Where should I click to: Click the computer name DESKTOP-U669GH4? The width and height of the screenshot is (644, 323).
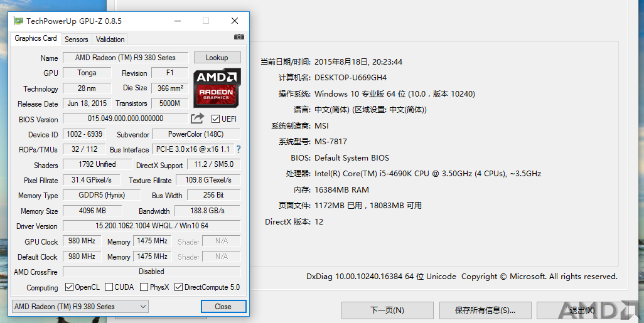tap(350, 78)
